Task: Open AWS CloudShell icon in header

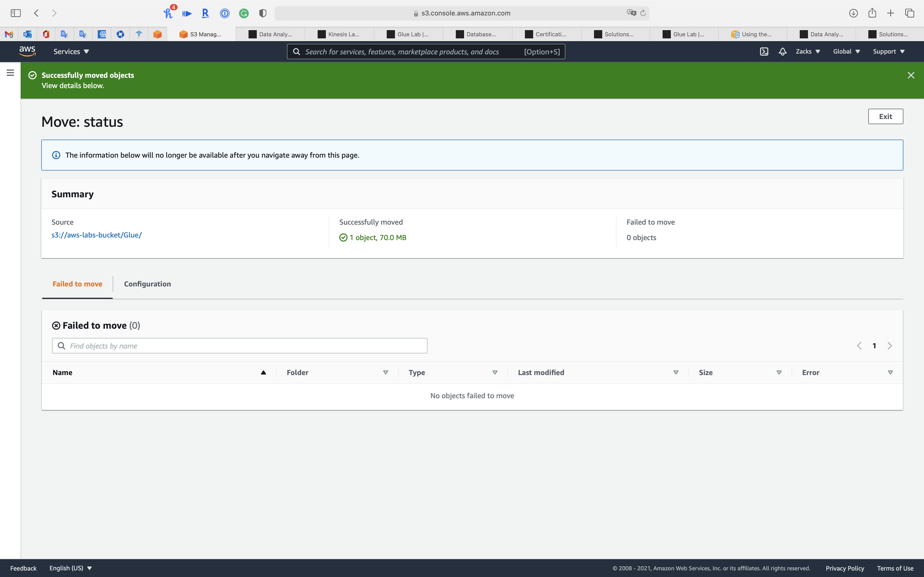Action: click(764, 52)
